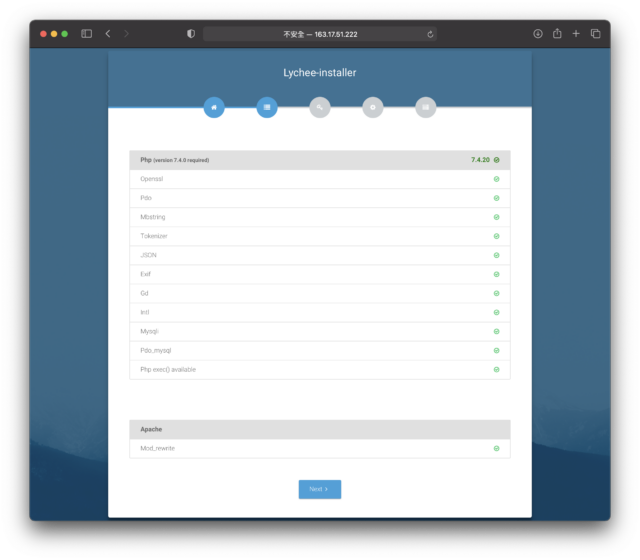The width and height of the screenshot is (640, 560).
Task: Click the Openssl row label
Action: (151, 179)
